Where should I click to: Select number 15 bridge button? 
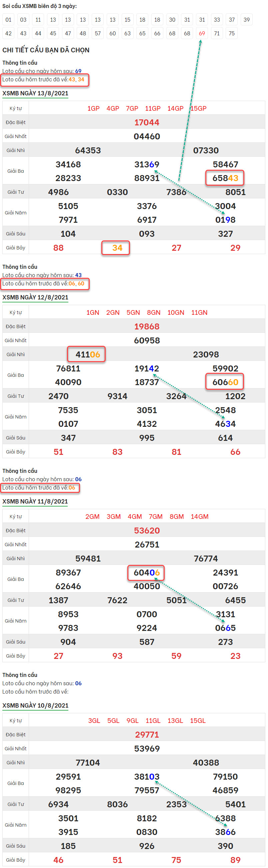pyautogui.click(x=127, y=20)
